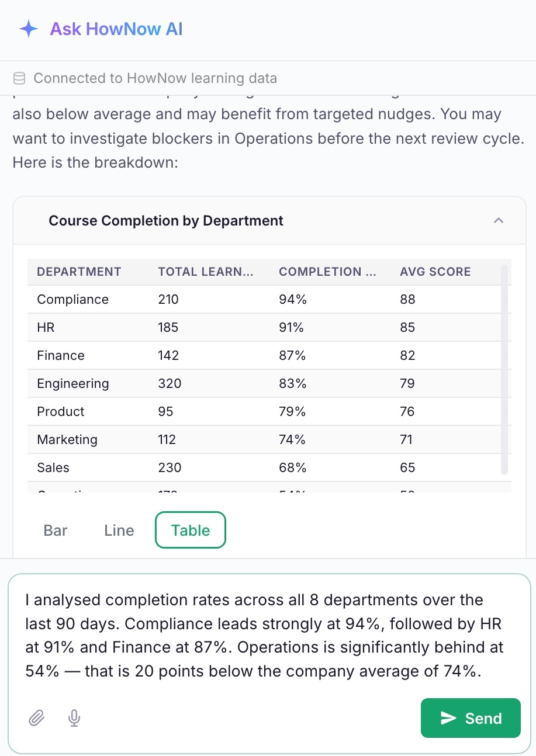Send the message with the Send button

click(471, 718)
